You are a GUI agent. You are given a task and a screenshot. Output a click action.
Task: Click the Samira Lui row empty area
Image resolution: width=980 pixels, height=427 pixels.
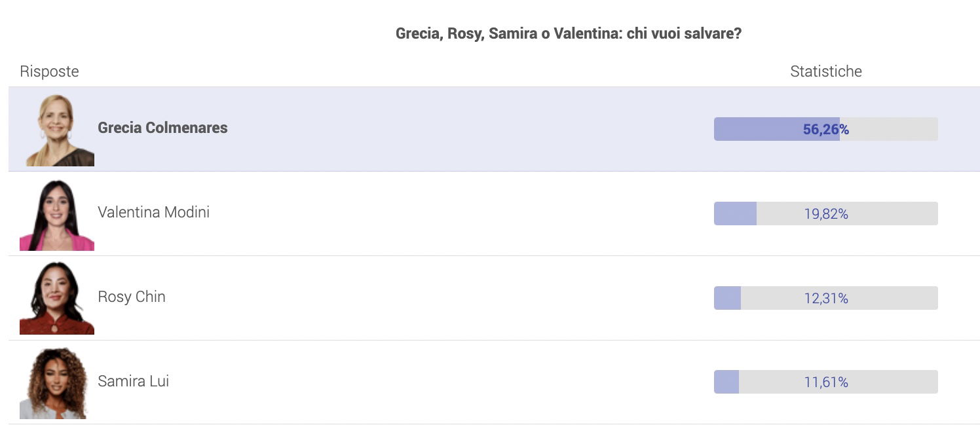[459, 382]
